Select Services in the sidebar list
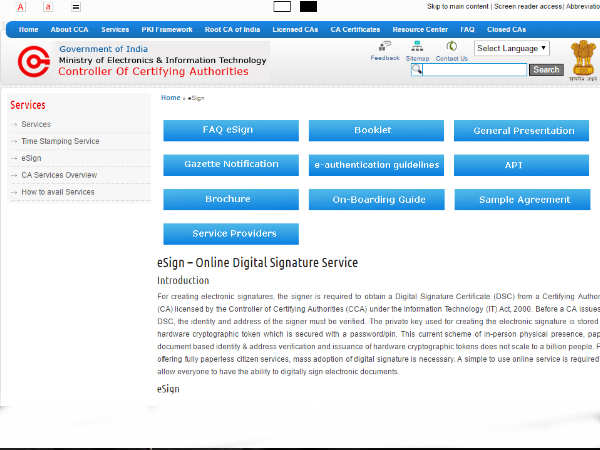This screenshot has height=450, width=600. pyautogui.click(x=36, y=124)
